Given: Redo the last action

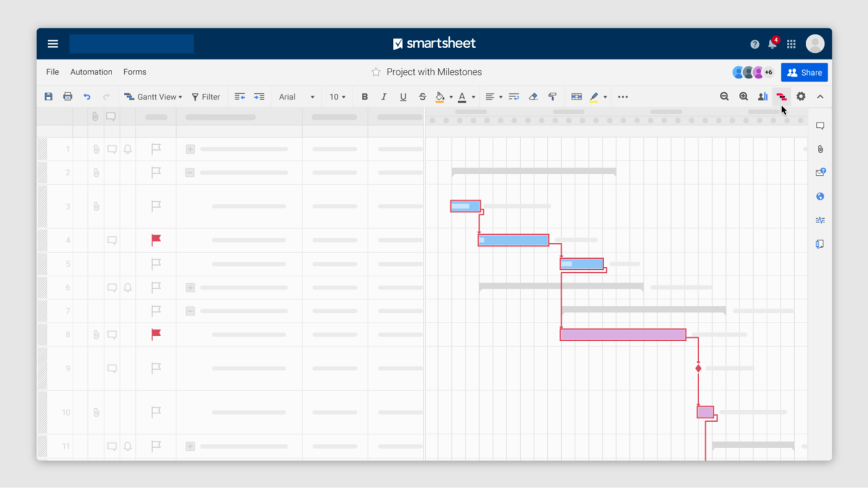Looking at the screenshot, I should pyautogui.click(x=106, y=97).
